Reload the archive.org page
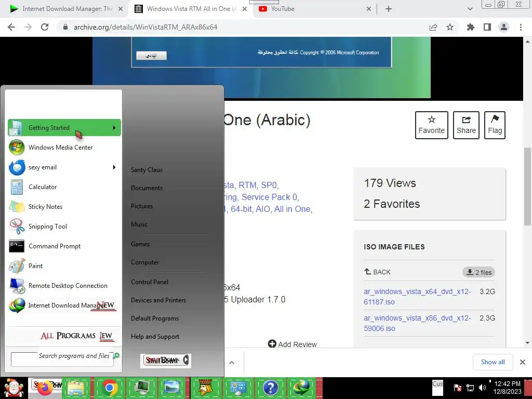Screen dimensions: 532x399 click(x=45, y=27)
